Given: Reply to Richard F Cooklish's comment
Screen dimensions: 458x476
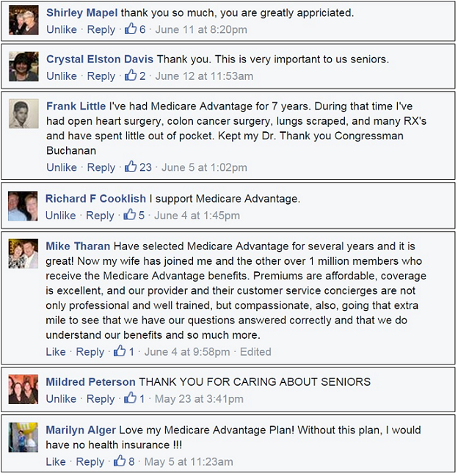Looking at the screenshot, I should [101, 216].
